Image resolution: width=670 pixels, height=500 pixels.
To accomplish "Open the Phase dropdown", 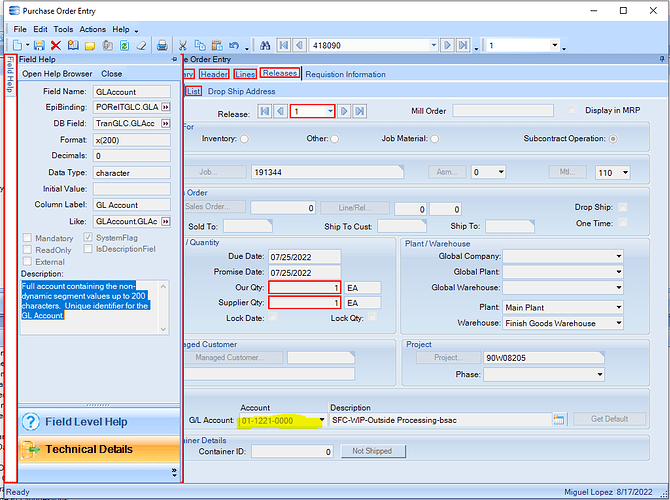I will pos(600,375).
